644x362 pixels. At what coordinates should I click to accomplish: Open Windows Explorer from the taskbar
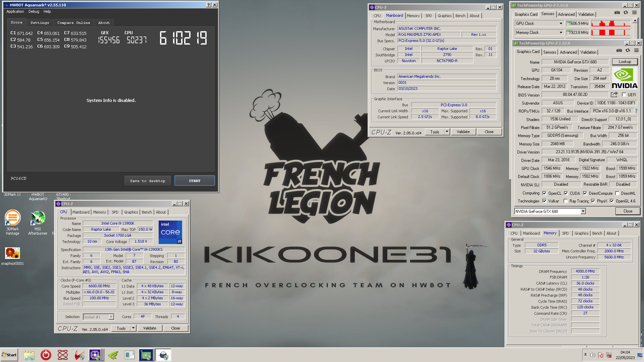29,355
